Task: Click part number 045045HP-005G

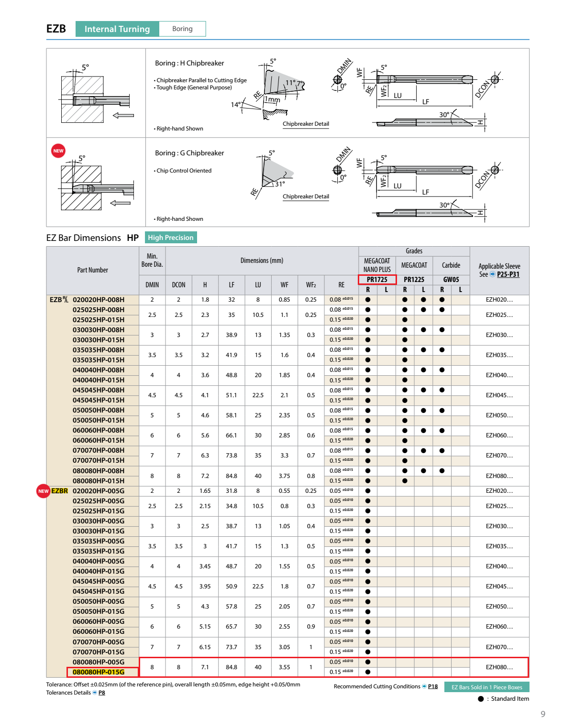Action: pyautogui.click(x=99, y=581)
